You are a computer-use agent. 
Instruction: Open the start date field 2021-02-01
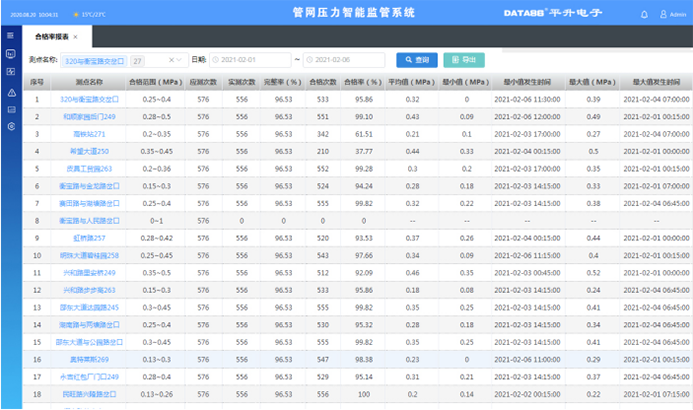250,60
